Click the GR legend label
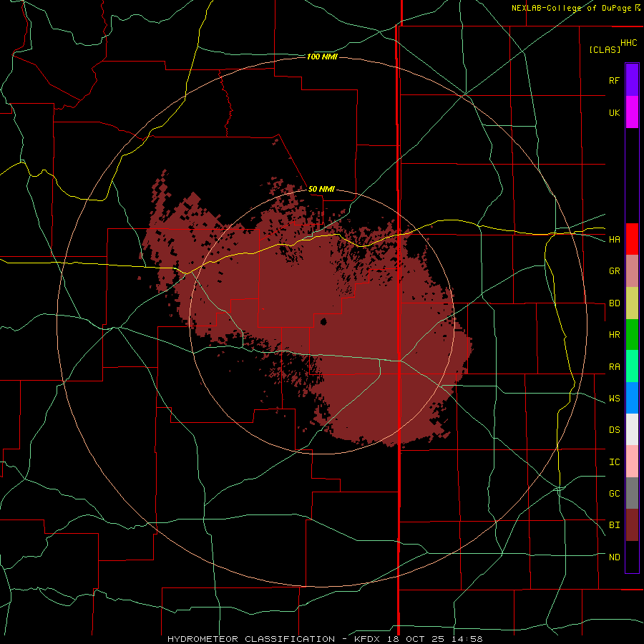The width and height of the screenshot is (644, 644). pyautogui.click(x=614, y=271)
